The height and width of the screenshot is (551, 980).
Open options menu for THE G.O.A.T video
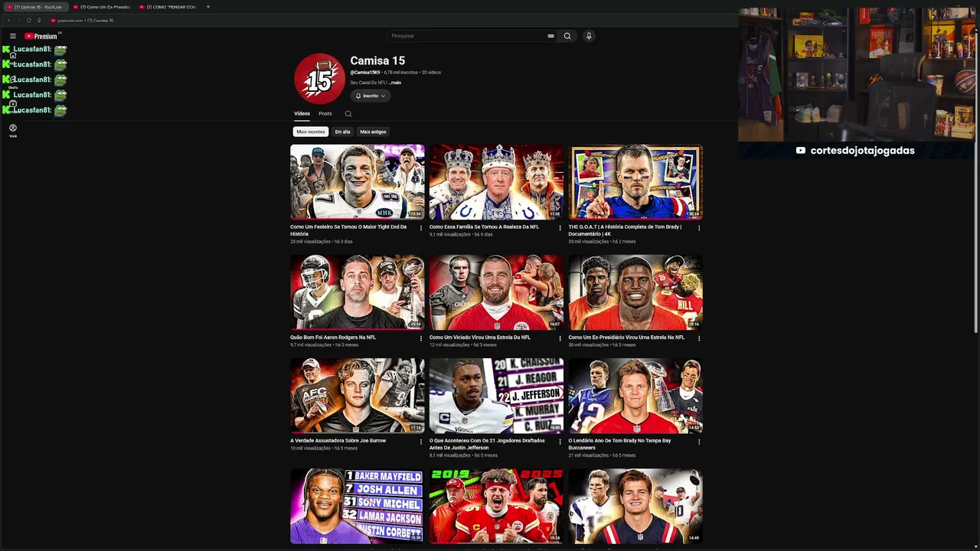point(699,228)
